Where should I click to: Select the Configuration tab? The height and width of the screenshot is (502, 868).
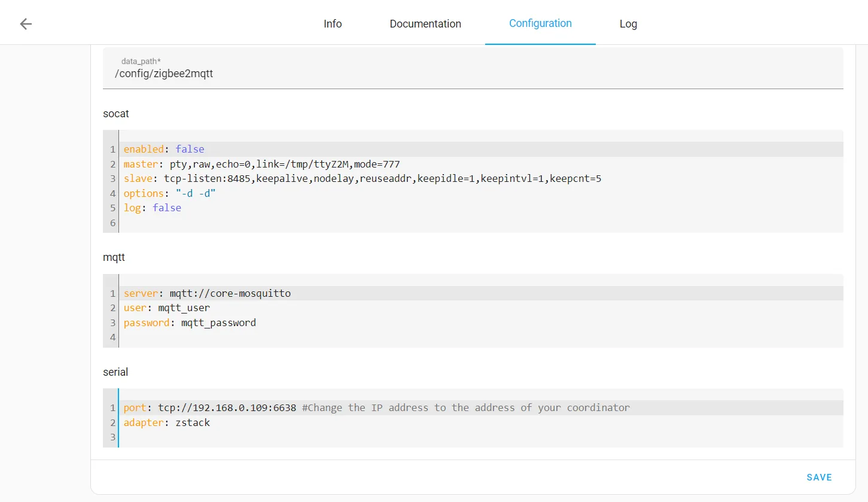(540, 24)
